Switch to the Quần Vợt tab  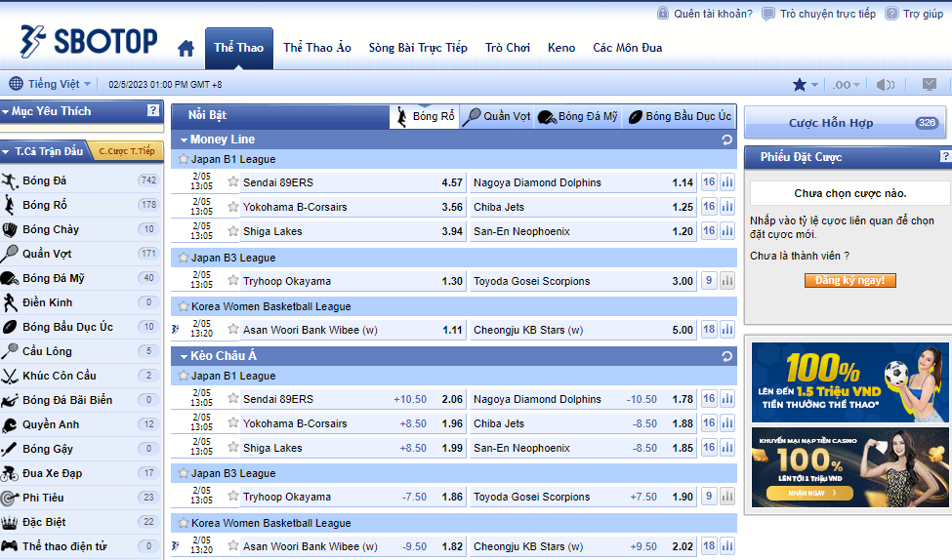tap(498, 116)
